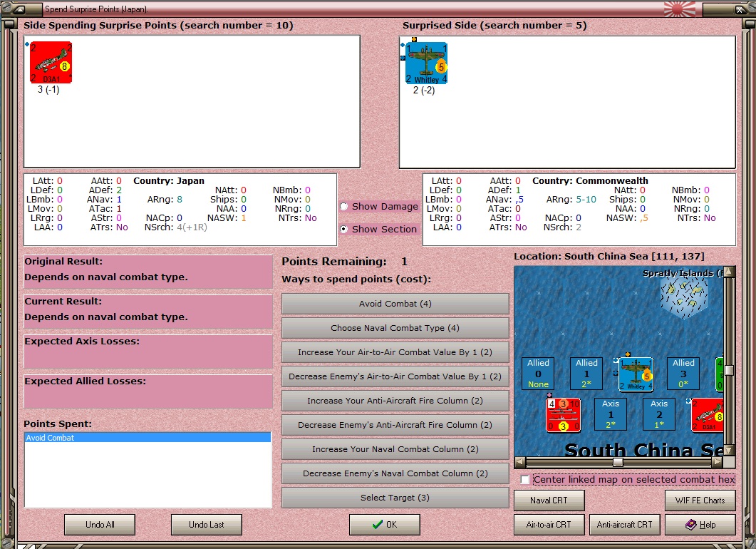Click the Whitley counter on the map

(636, 374)
